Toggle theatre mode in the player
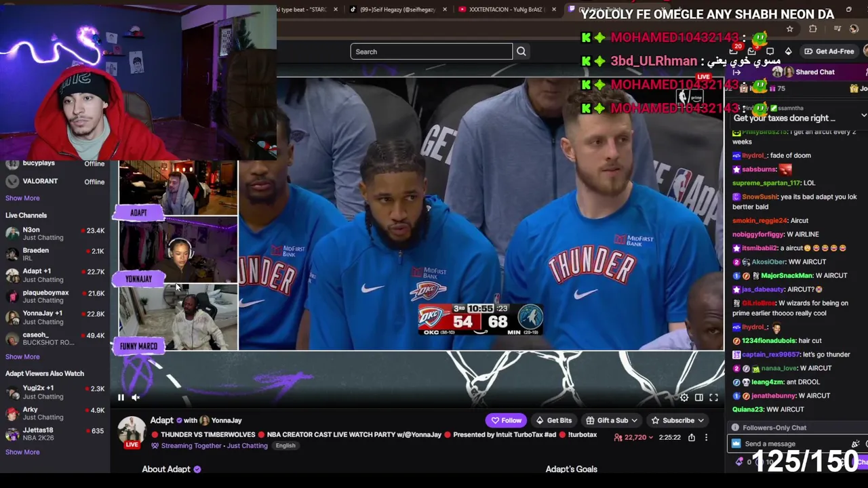The height and width of the screenshot is (488, 868). [x=699, y=398]
